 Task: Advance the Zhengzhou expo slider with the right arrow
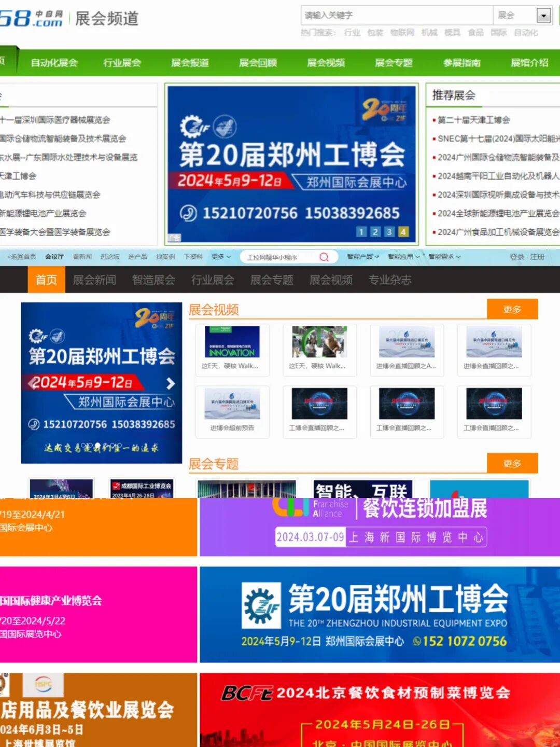pos(170,383)
